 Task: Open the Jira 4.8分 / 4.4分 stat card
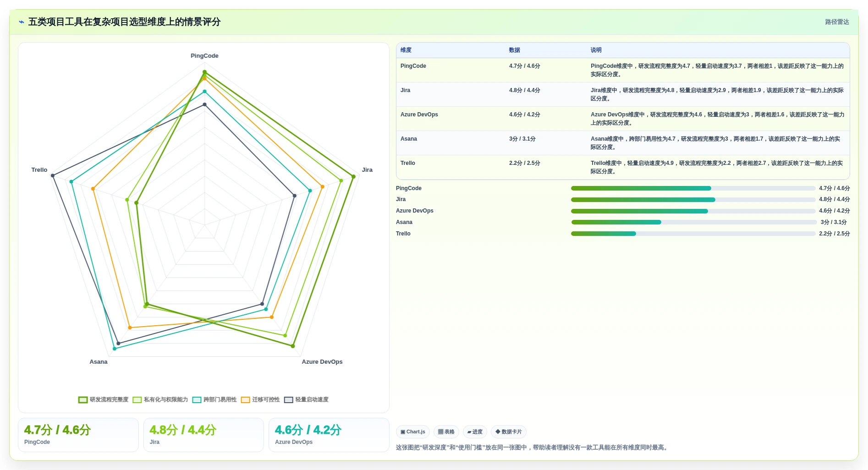pyautogui.click(x=203, y=435)
